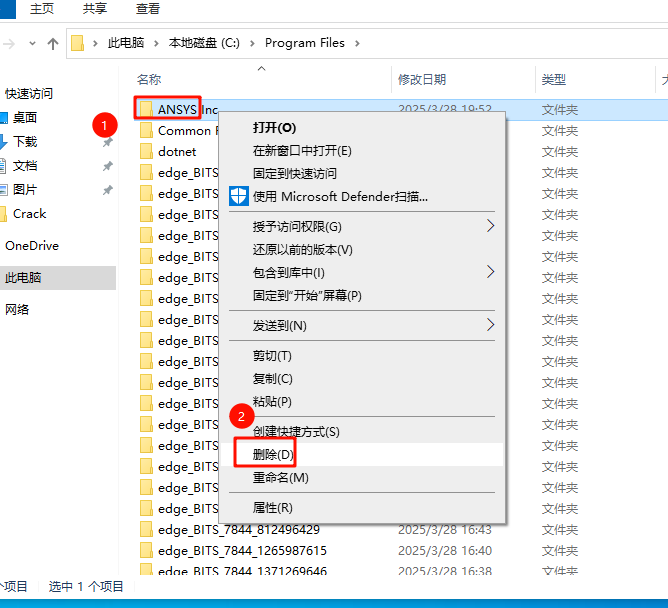Screen dimensions: 668x608
Task: Expand 包含到库中(I) submenu arrow
Action: tap(490, 272)
